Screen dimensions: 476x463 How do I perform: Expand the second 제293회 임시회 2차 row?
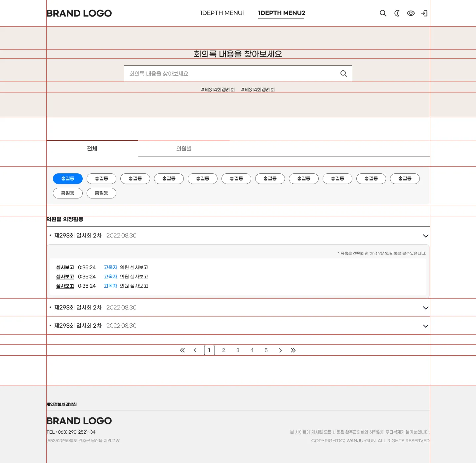[238, 308]
